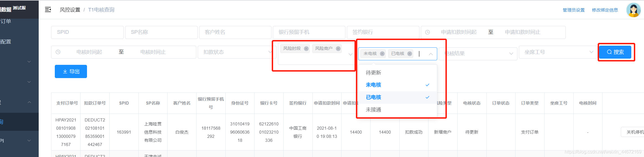Screen dimensions: 644x157
Task: Click the 支付订单 cell in first row
Action: (530, 132)
